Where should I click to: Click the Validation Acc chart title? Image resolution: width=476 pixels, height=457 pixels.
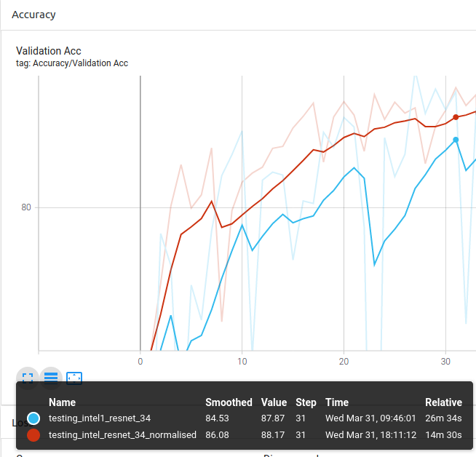coord(49,51)
